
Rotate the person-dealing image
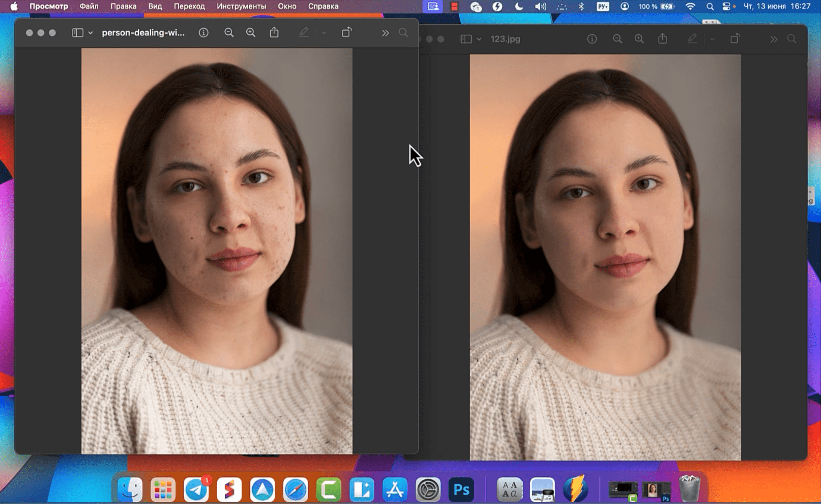pos(346,32)
